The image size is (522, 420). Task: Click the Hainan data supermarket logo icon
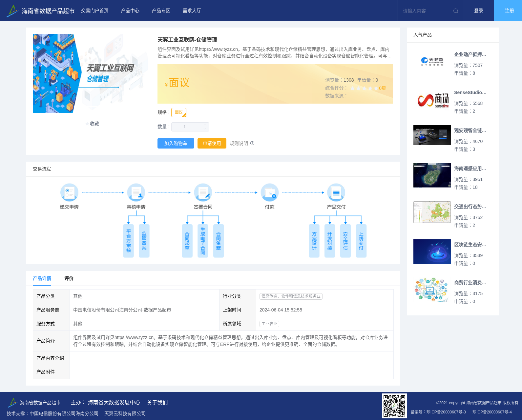click(x=12, y=11)
